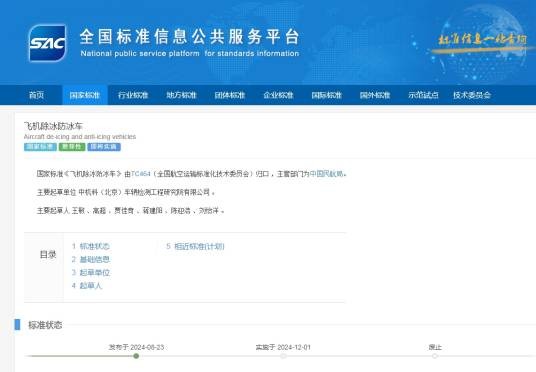
Task: Open the 中国民航局 department link
Action: tap(326, 174)
